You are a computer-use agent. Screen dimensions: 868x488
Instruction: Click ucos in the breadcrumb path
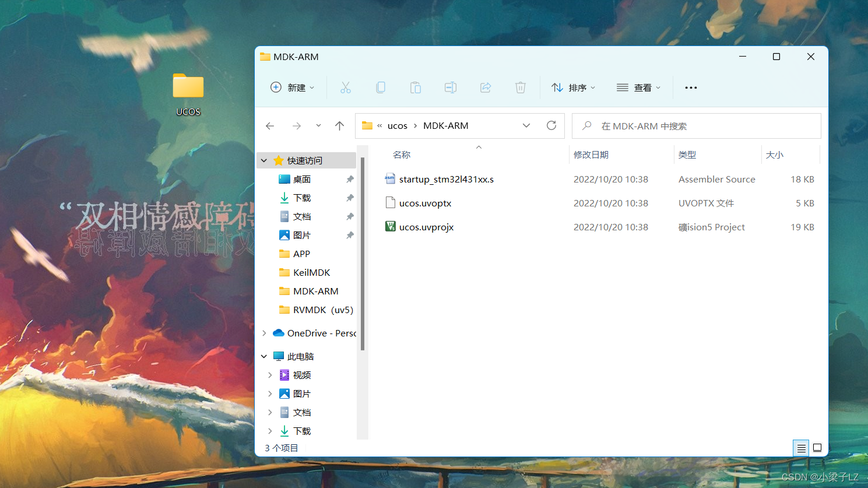(x=398, y=125)
